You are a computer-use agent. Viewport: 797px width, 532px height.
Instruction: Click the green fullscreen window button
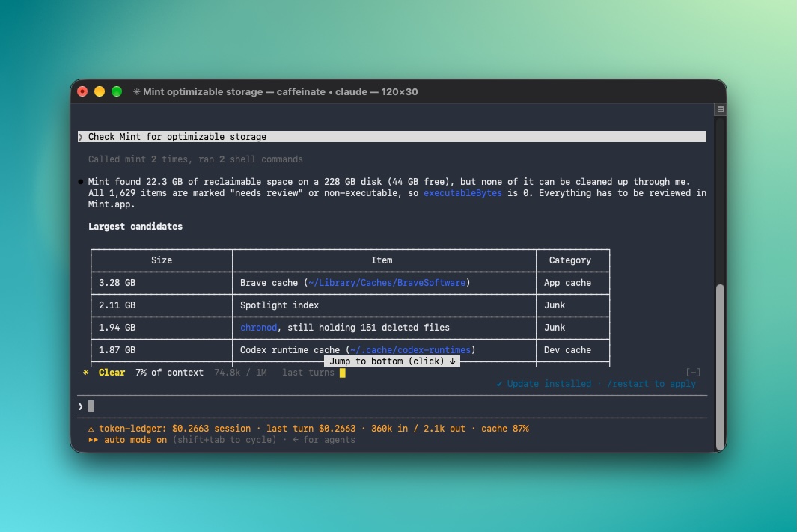coord(117,91)
